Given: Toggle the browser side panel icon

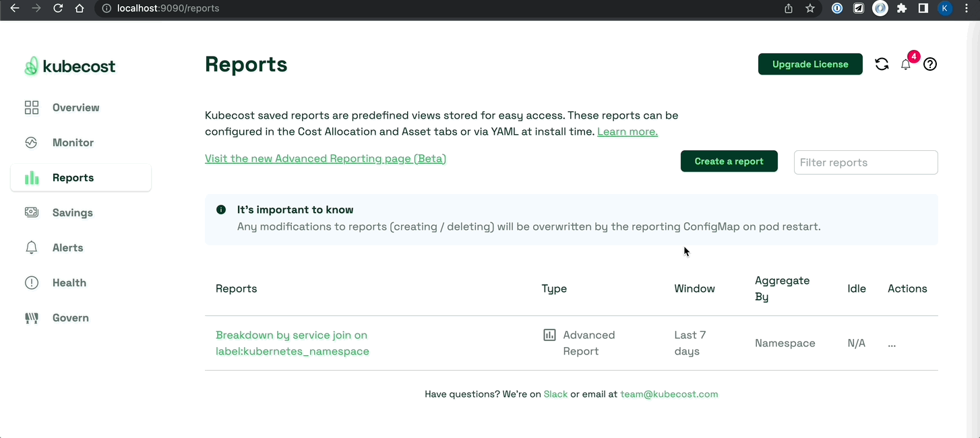Looking at the screenshot, I should [x=923, y=8].
